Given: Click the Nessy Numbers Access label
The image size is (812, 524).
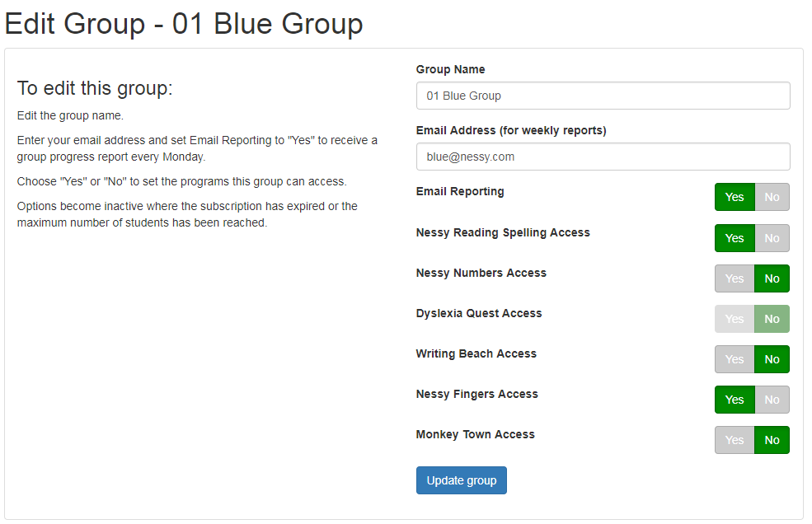Looking at the screenshot, I should [481, 273].
